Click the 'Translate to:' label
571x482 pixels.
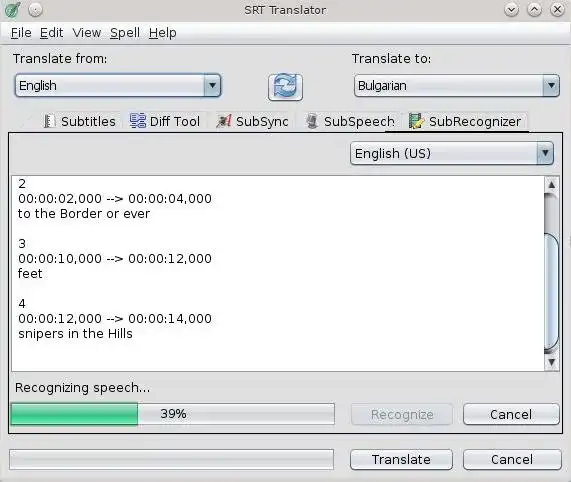[391, 59]
